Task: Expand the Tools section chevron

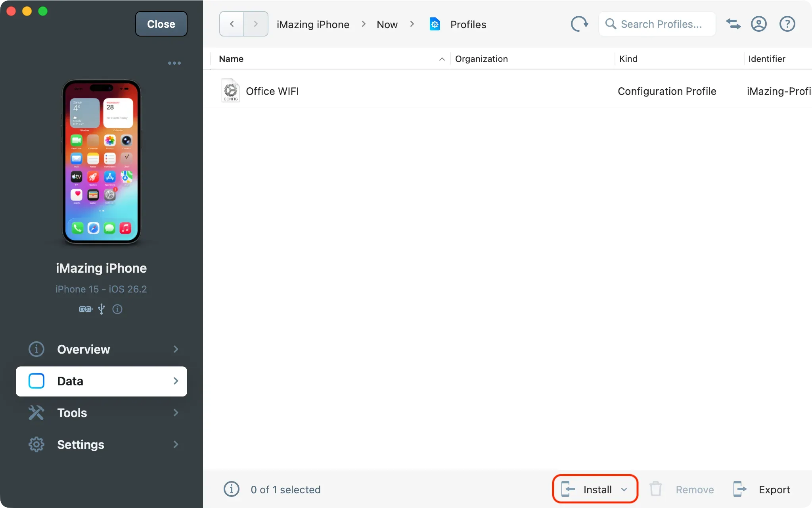Action: click(176, 413)
